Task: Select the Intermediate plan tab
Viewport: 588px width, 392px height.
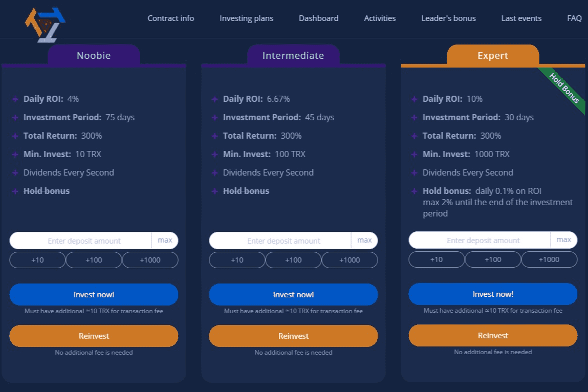Action: (293, 55)
